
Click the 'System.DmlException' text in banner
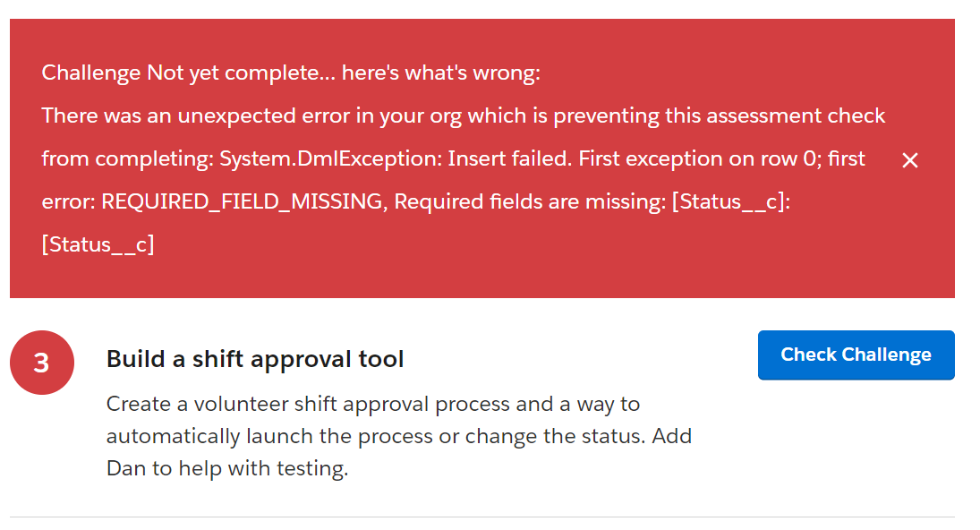pos(329,158)
